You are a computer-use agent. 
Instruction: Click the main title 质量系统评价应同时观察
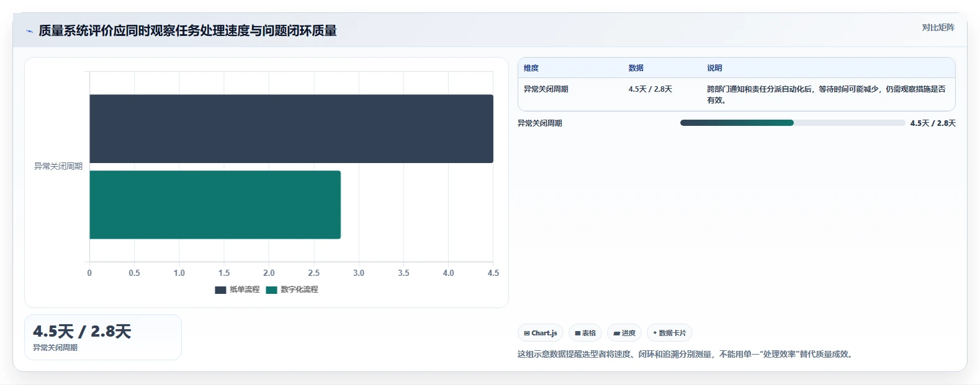187,30
